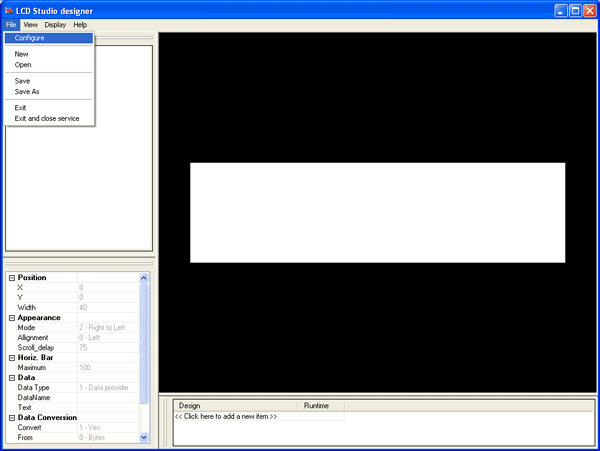The width and height of the screenshot is (600, 451).
Task: Open the Help menu
Action: (x=80, y=25)
